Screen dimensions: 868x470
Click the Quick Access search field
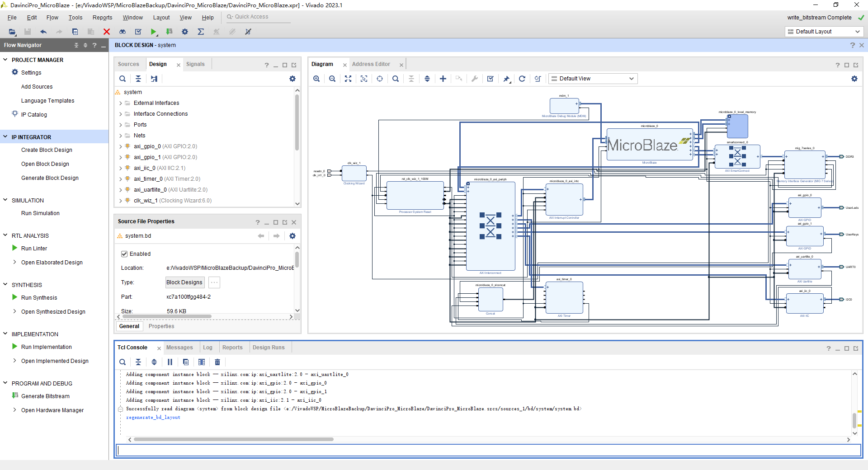tap(258, 17)
